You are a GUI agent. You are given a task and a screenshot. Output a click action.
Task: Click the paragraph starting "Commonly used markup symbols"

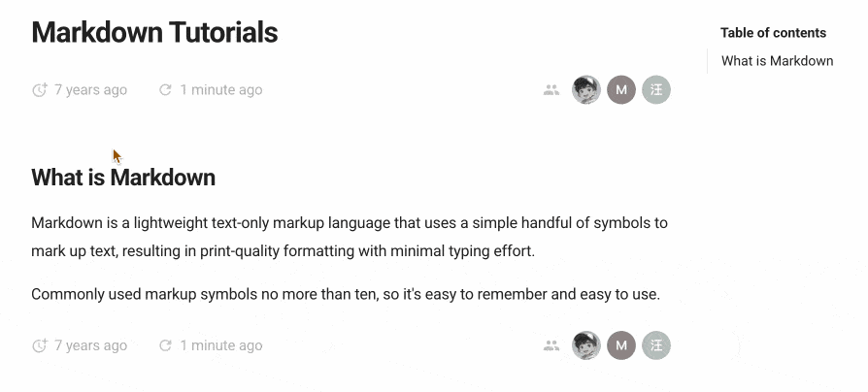pos(345,294)
